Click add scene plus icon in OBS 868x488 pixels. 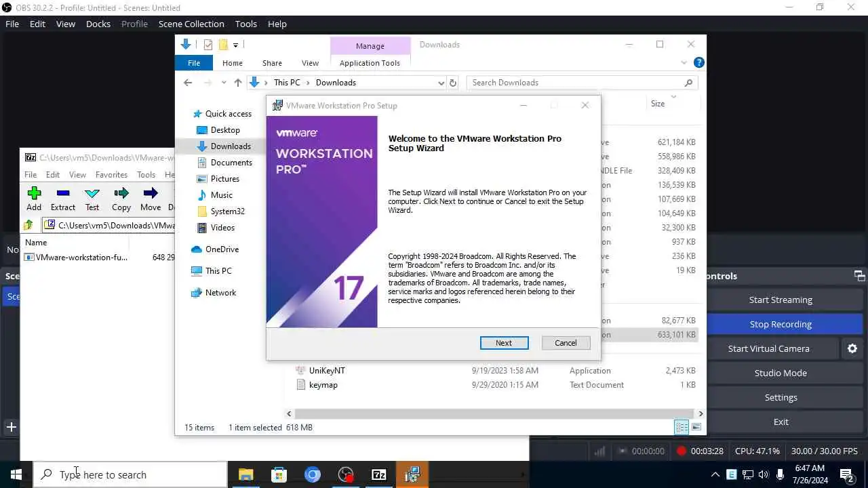click(11, 427)
